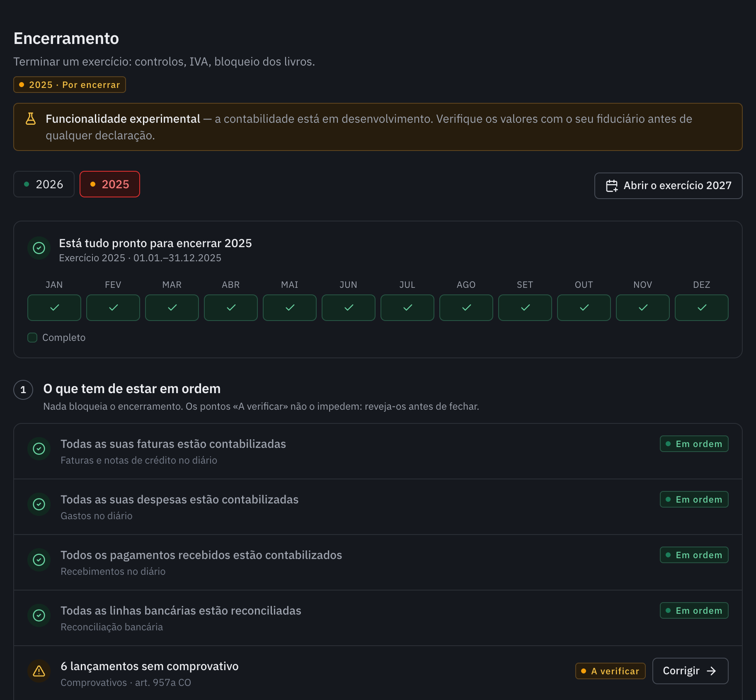Select the JUL month checkmark box
Screen dimensions: 756x700
coord(407,308)
